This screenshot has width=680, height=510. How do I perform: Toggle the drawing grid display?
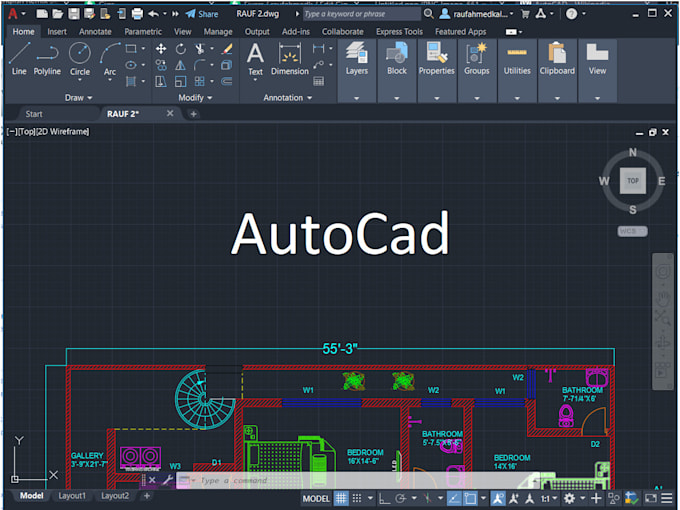[341, 498]
